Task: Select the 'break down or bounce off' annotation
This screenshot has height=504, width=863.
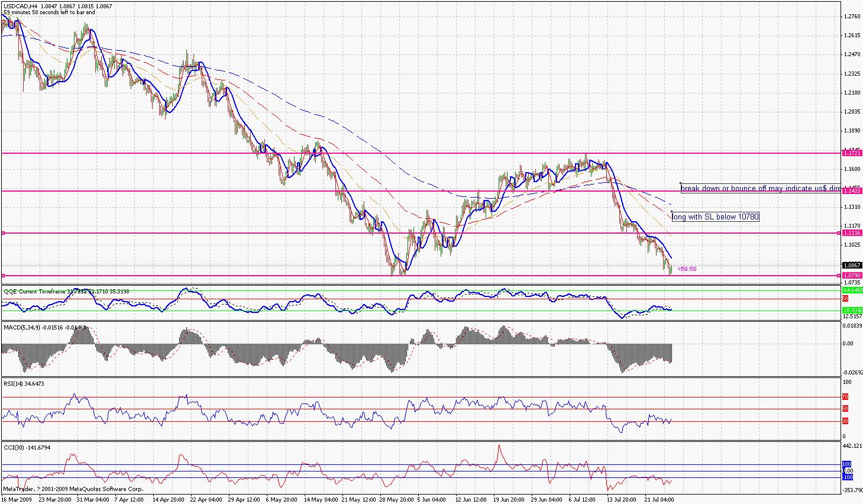Action: tap(760, 189)
